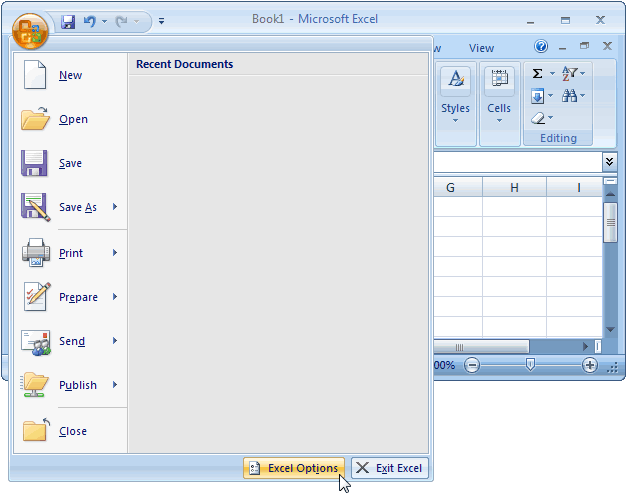Viewport: 628px width, 496px height.
Task: Choose Open from the Office menu
Action: pos(71,119)
